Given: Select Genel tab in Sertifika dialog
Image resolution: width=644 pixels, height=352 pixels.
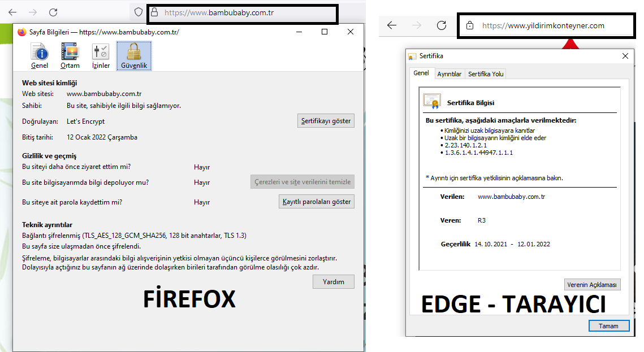Looking at the screenshot, I should pyautogui.click(x=421, y=73).
